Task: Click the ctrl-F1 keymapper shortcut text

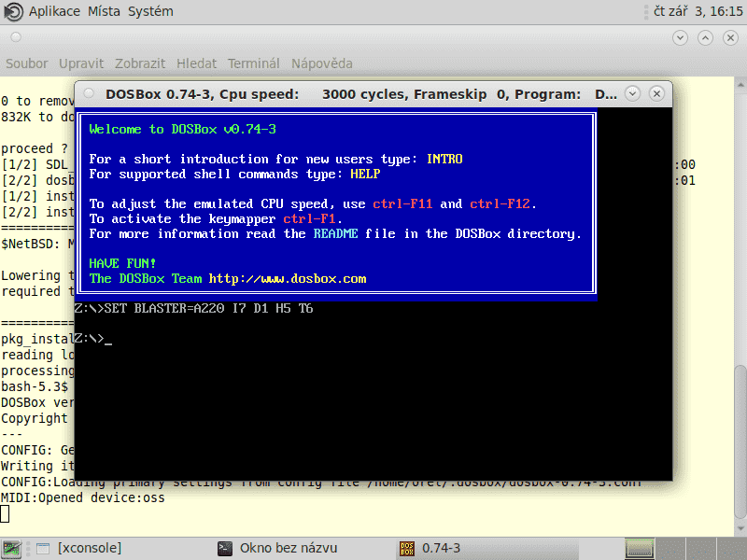Action: point(309,218)
